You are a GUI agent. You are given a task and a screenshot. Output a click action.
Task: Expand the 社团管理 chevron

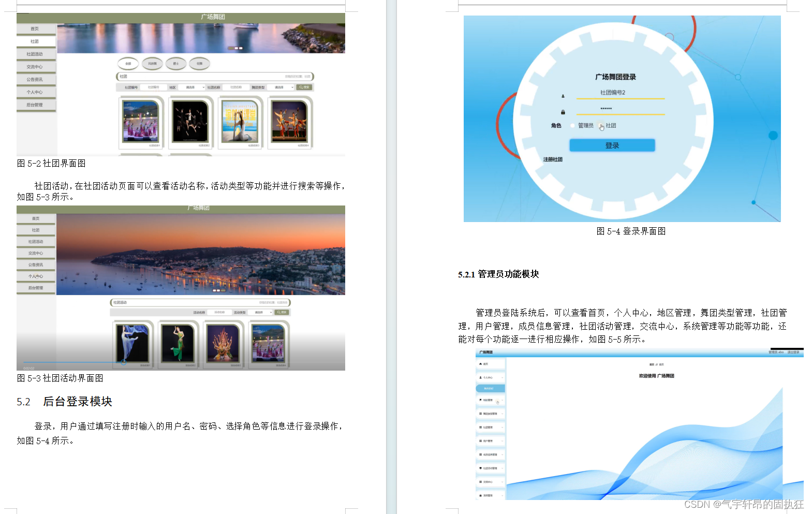click(502, 427)
